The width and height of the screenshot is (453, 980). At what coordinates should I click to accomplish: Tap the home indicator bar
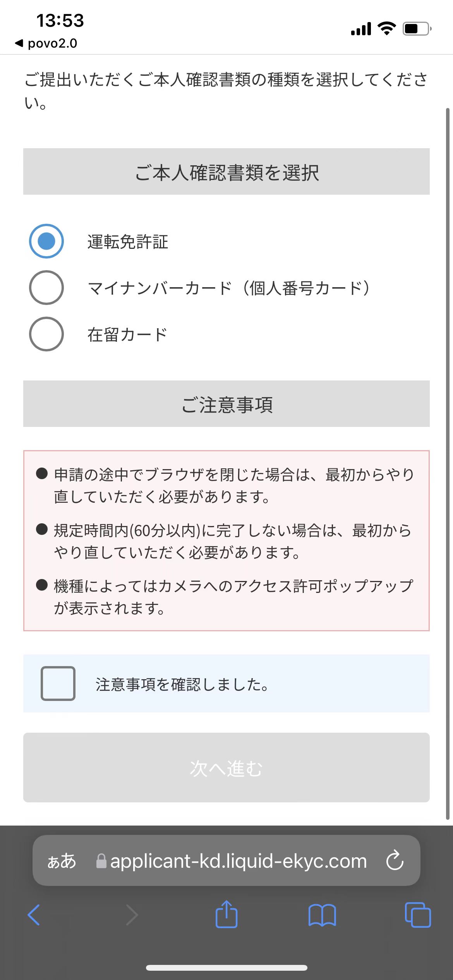click(x=226, y=968)
